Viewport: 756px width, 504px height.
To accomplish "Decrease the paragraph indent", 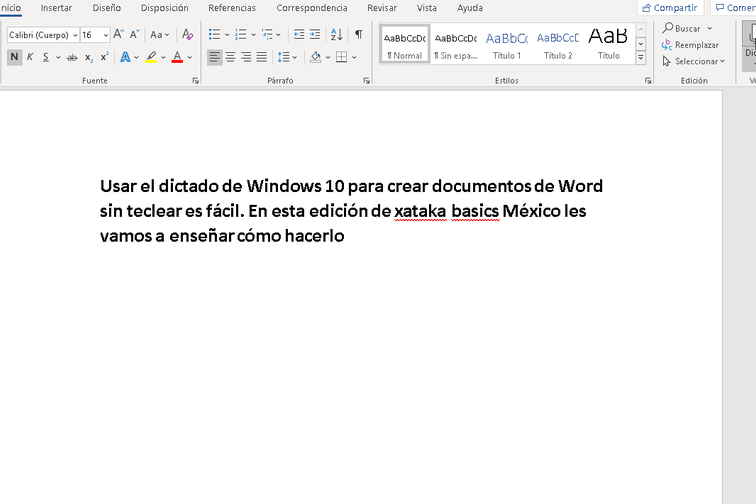I will 299,34.
